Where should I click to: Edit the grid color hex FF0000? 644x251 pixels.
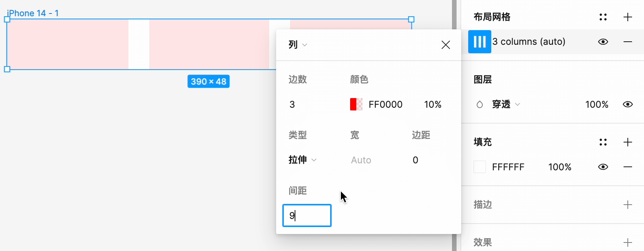pos(386,104)
